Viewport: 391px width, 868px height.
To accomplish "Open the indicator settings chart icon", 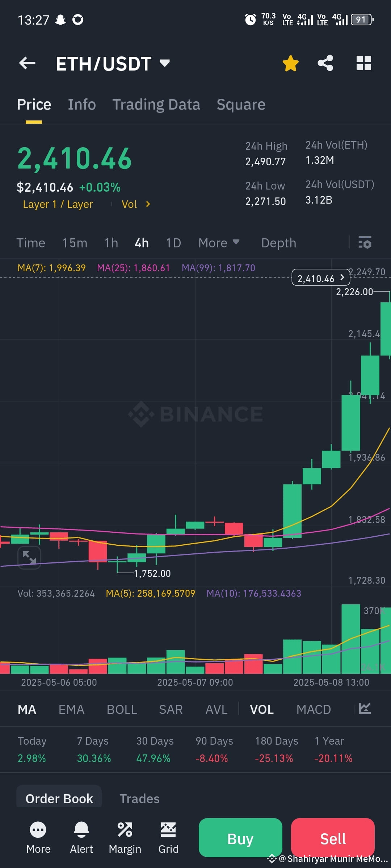I will 365,708.
